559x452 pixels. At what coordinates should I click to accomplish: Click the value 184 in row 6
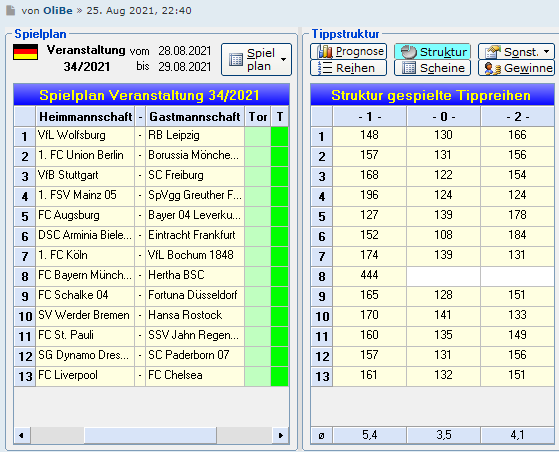[x=517, y=236]
